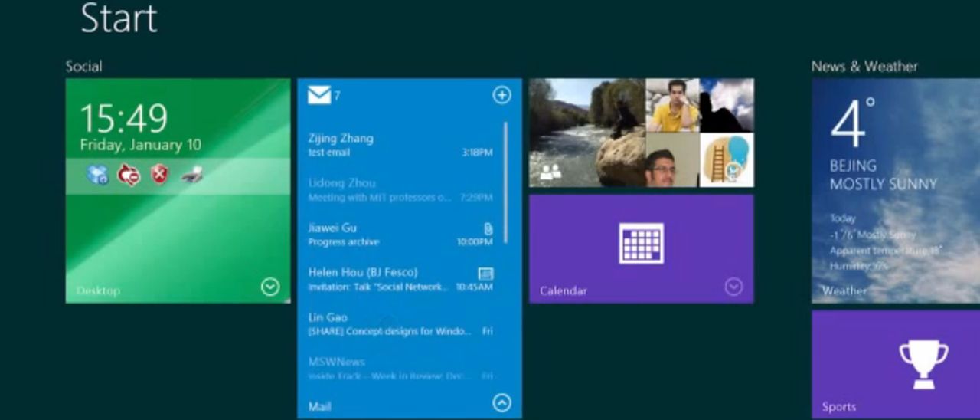The image size is (980, 420).
Task: Open the Dropbox icon in Desktop tile
Action: 97,175
